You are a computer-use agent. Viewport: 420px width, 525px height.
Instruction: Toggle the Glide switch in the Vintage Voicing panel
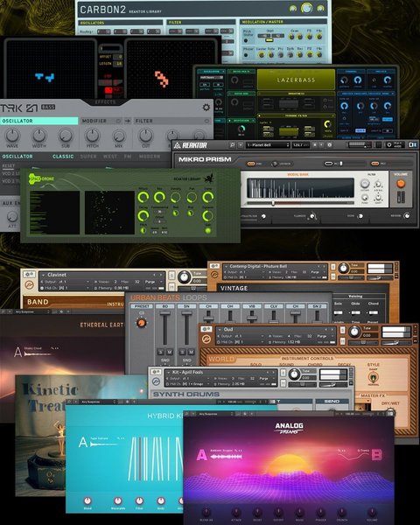[355, 312]
